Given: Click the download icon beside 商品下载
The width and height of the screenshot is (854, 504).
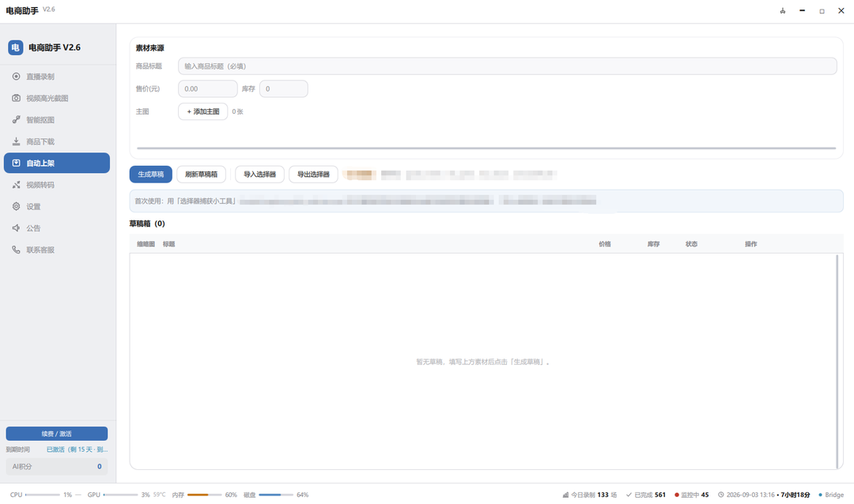Looking at the screenshot, I should (17, 141).
